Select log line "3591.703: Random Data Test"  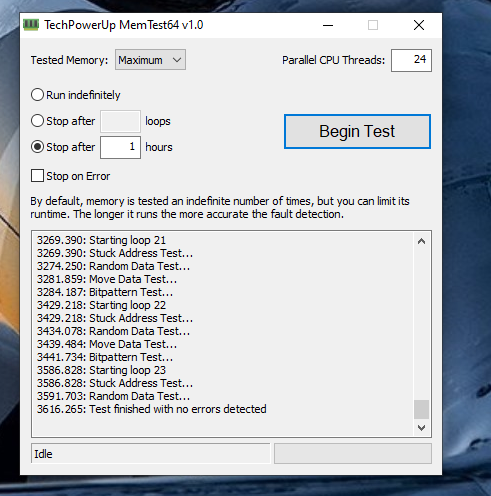113,396
